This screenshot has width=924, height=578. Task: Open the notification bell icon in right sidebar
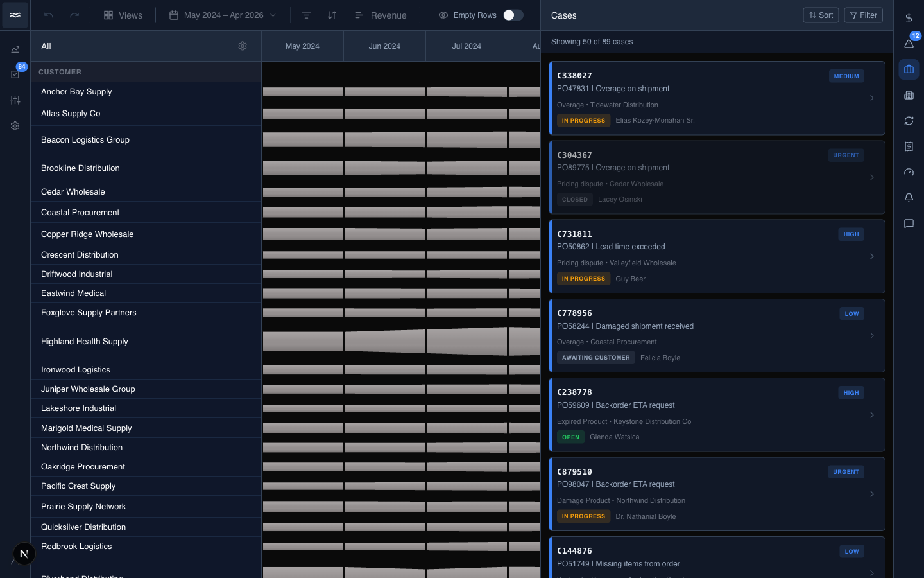click(x=909, y=198)
